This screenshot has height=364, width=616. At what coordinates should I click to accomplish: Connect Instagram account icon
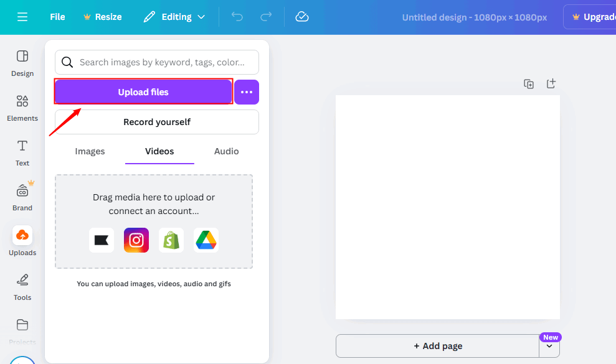(136, 240)
